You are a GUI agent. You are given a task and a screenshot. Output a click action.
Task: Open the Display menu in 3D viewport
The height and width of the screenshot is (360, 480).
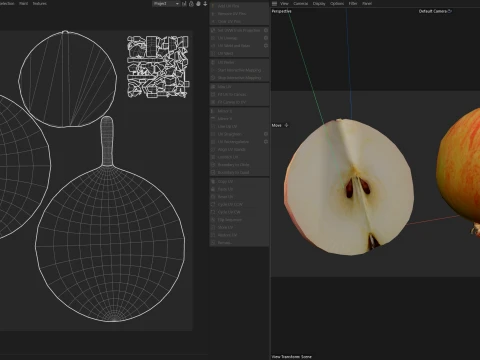click(x=319, y=4)
